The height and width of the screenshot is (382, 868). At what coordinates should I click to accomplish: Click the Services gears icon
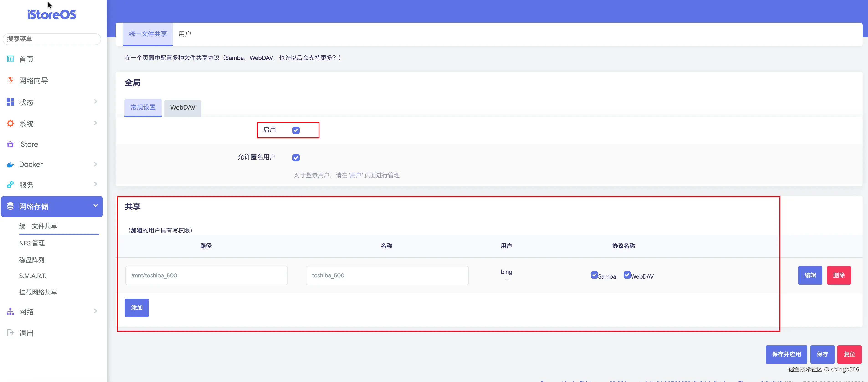pyautogui.click(x=10, y=185)
